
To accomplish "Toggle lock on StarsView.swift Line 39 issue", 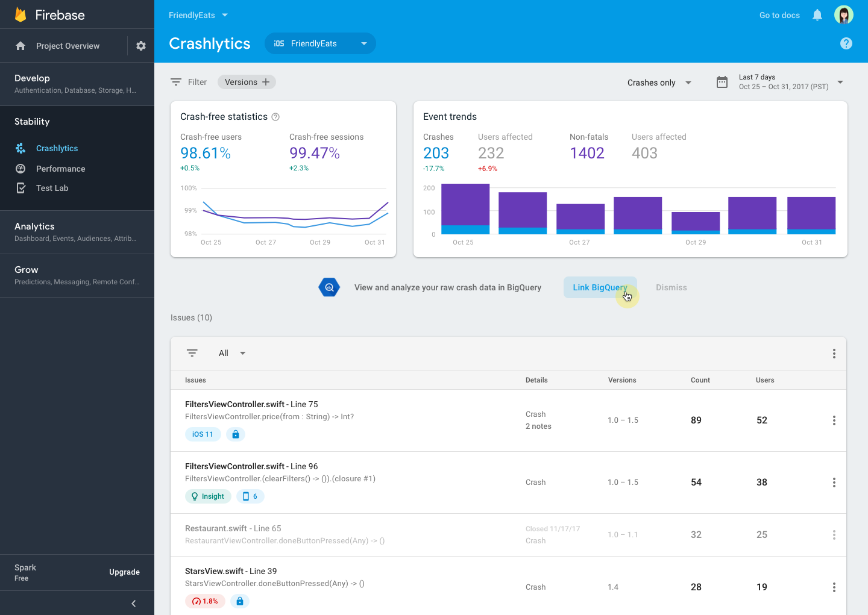I will pos(239,601).
